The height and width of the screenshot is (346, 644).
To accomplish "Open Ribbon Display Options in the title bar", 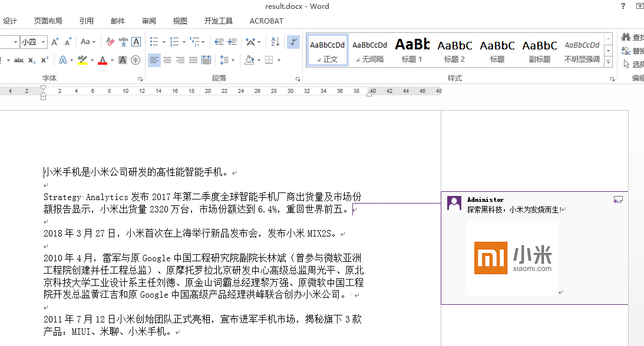I will pos(639,6).
